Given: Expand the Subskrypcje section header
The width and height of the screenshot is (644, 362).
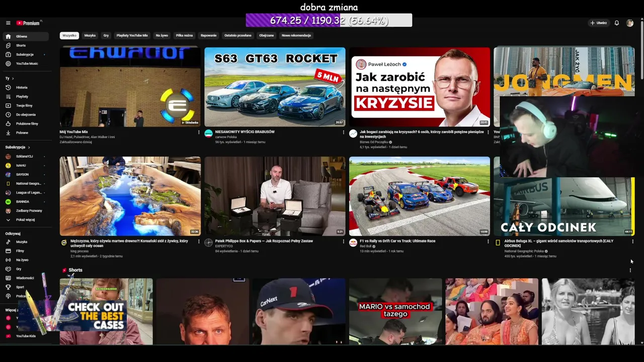Looking at the screenshot, I should point(17,147).
